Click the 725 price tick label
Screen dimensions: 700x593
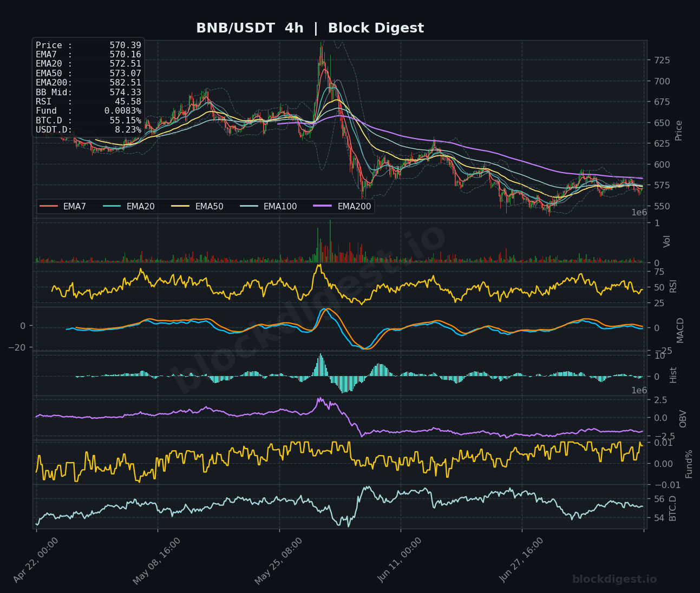[x=662, y=60]
